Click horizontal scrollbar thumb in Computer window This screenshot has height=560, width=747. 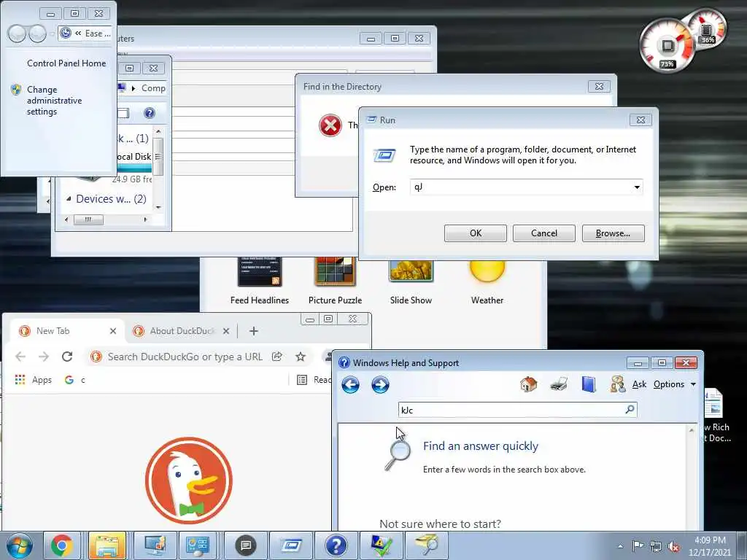click(88, 219)
